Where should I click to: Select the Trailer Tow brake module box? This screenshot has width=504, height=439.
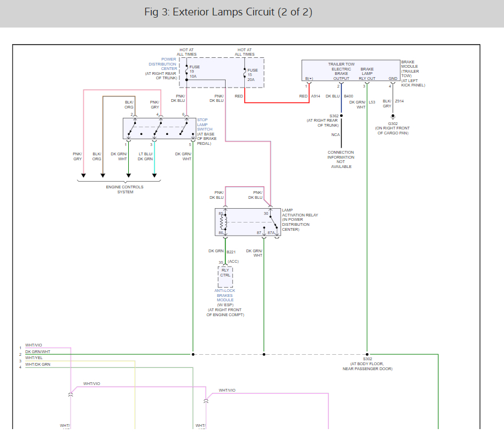pos(351,70)
